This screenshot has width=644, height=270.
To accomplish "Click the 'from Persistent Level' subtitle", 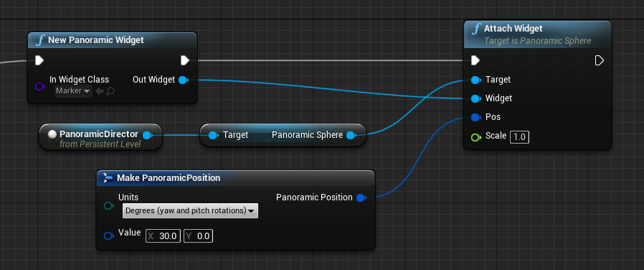I will (x=100, y=144).
